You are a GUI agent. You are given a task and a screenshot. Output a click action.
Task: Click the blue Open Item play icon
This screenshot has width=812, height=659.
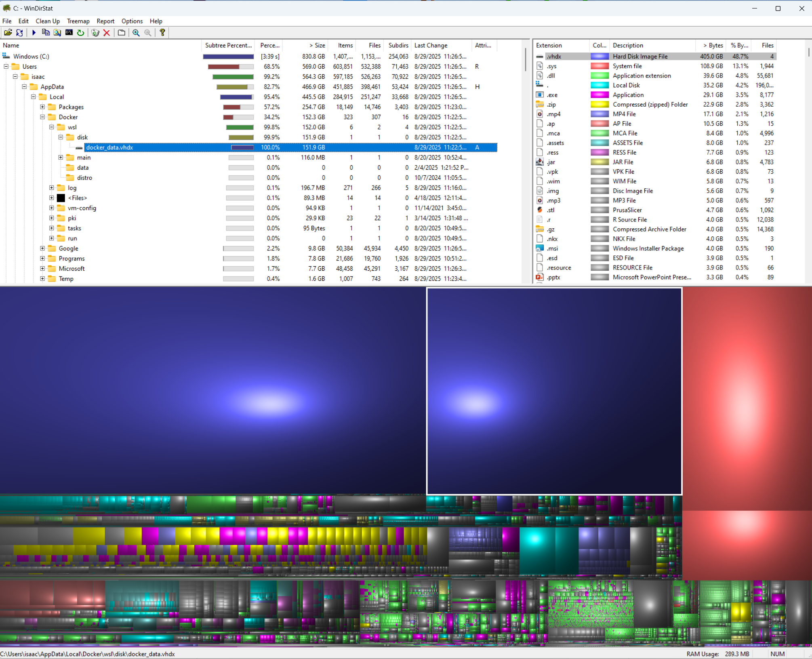(34, 33)
